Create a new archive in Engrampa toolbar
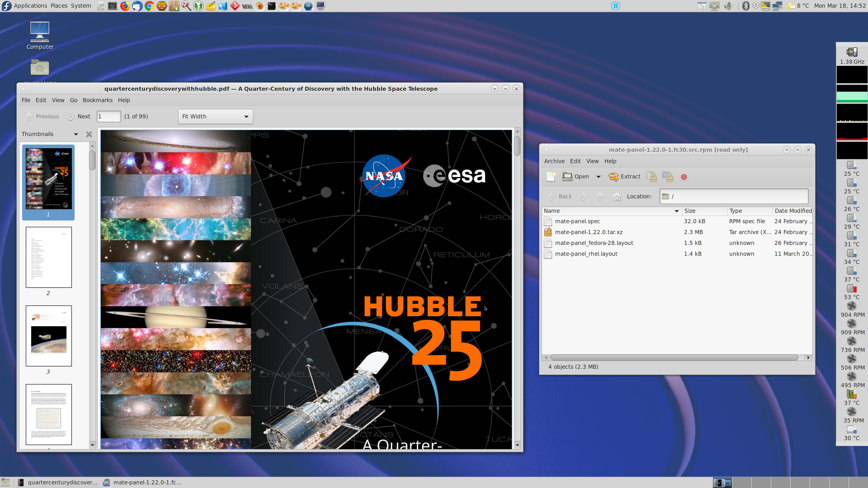This screenshot has width=868, height=488. coord(551,176)
